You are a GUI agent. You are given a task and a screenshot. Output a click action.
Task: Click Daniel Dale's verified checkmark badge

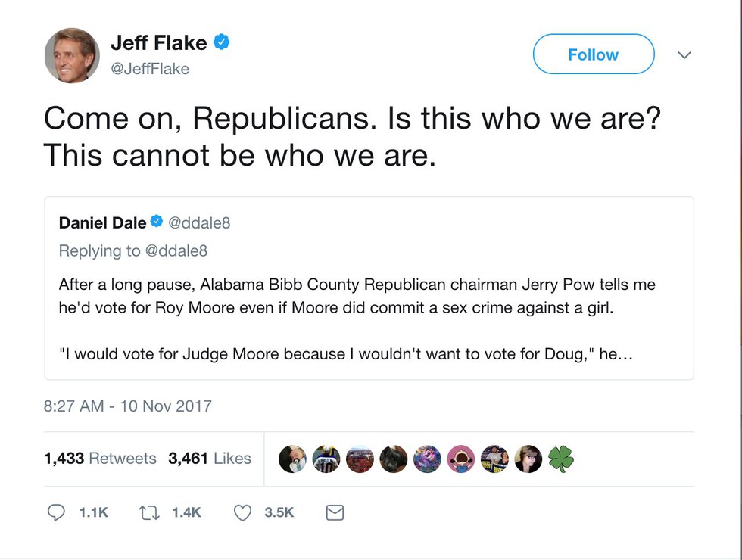[x=157, y=222]
